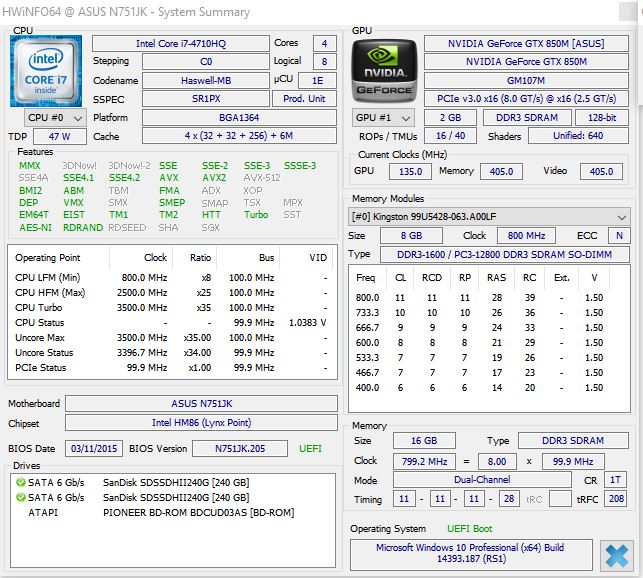Click the RDRAND feature label
This screenshot has height=578, width=643.
(83, 228)
